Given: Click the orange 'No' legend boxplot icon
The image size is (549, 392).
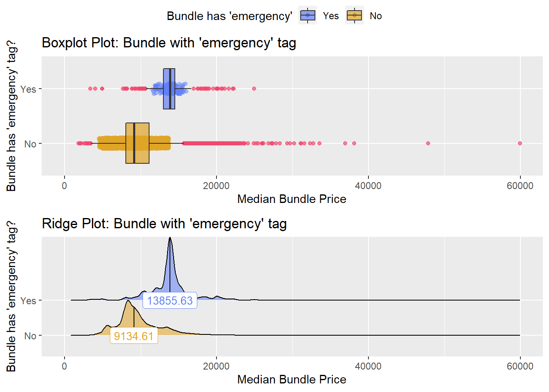Looking at the screenshot, I should (355, 16).
